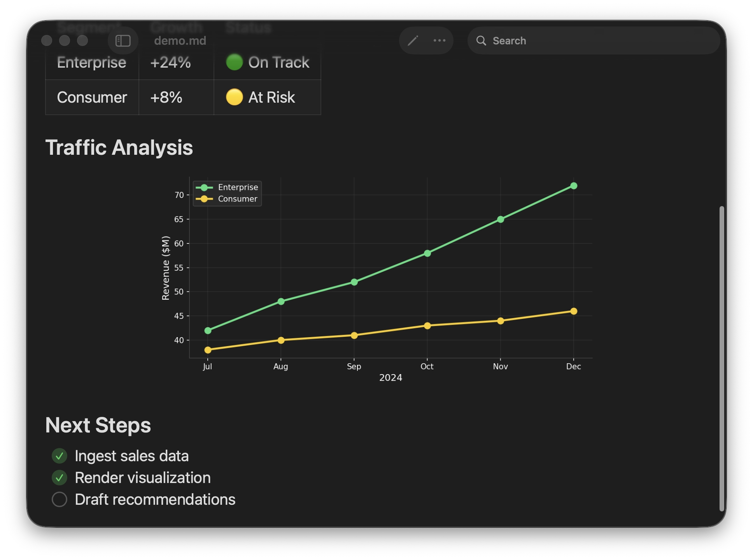This screenshot has width=753, height=560.
Task: Click the pencil edit icon
Action: pos(413,40)
